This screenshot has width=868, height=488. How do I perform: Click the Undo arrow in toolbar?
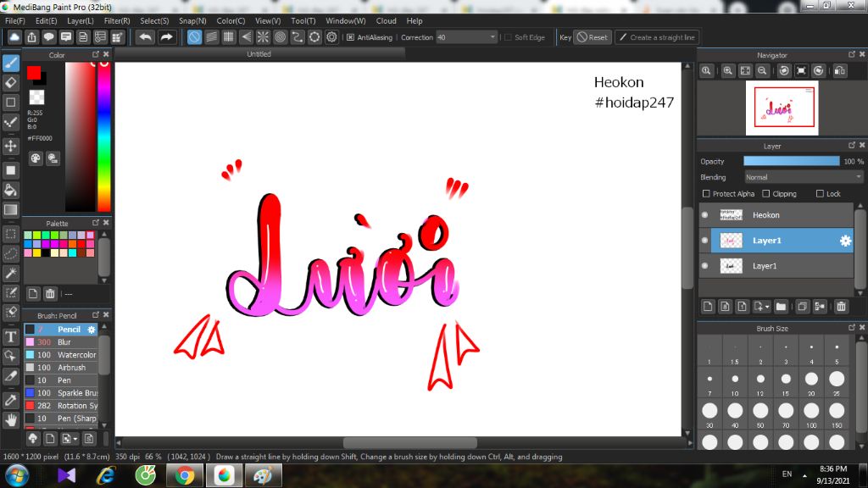pos(146,37)
